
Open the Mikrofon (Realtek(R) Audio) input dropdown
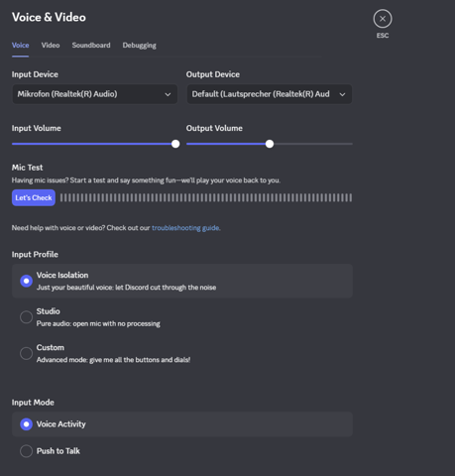tap(95, 94)
